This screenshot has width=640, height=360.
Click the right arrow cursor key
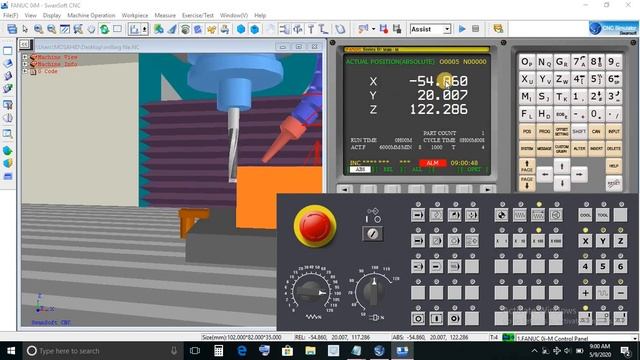pyautogui.click(x=579, y=175)
